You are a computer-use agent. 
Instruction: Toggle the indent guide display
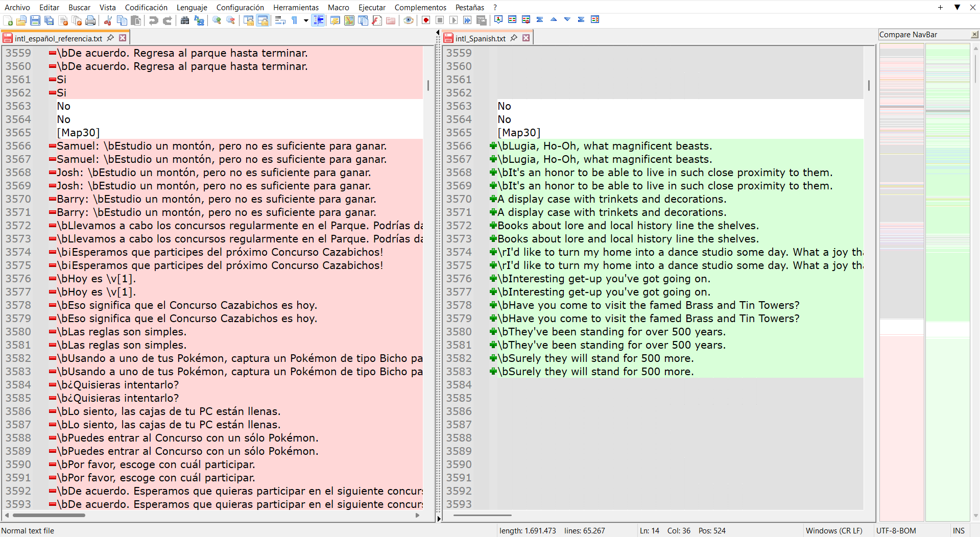[x=318, y=20]
